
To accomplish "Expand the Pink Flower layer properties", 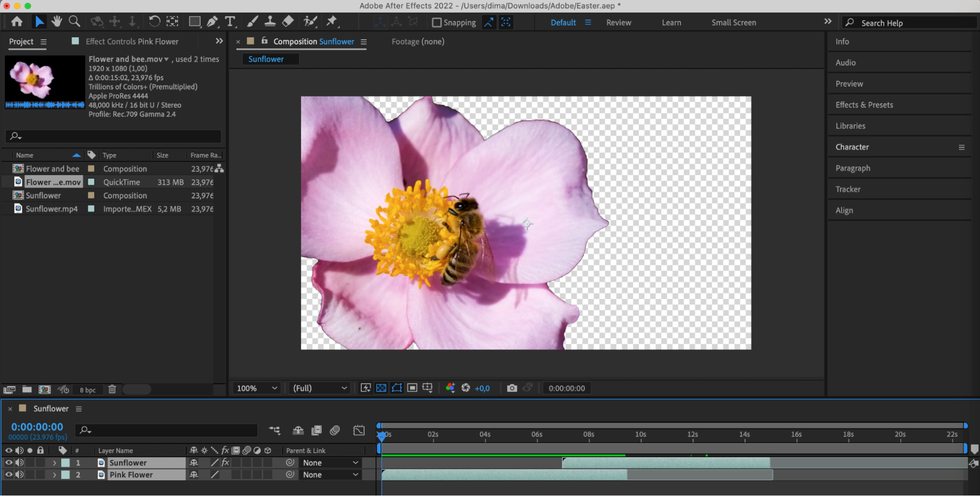I will (x=54, y=475).
